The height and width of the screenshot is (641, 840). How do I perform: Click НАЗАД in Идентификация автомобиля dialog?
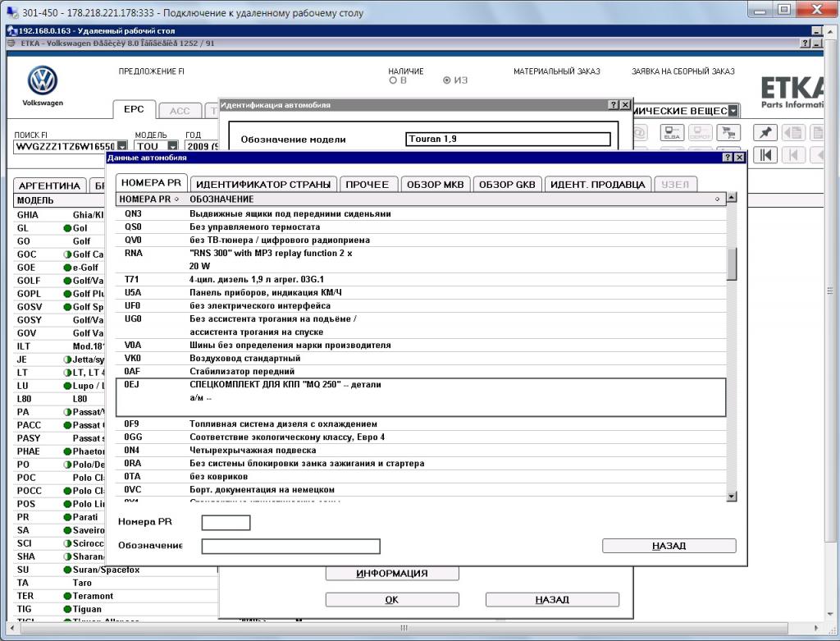(552, 599)
